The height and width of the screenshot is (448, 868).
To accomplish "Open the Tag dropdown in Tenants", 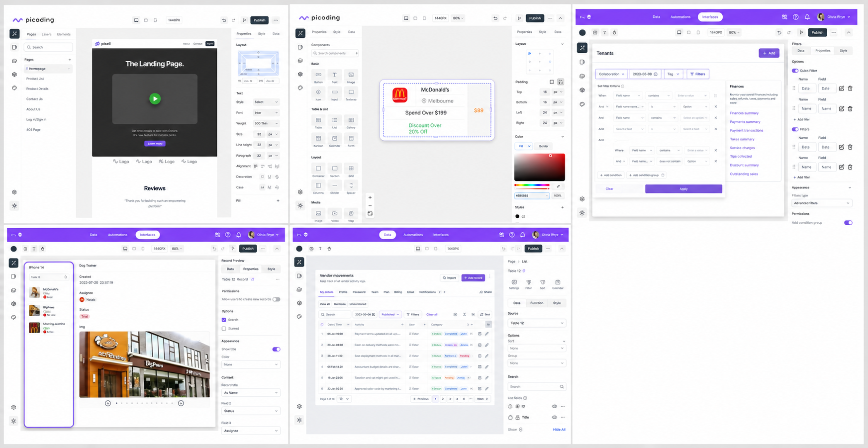I will coord(673,74).
